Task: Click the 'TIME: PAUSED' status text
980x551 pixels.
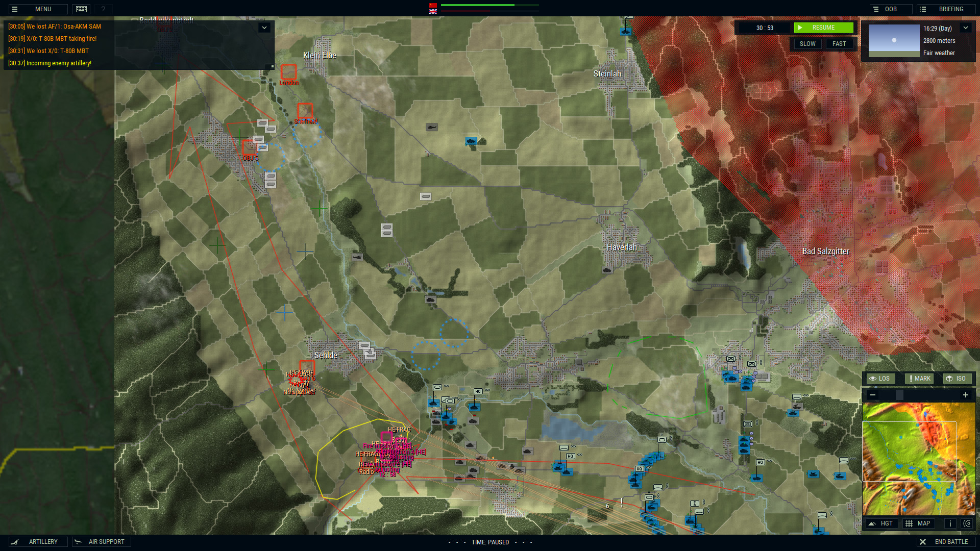Action: pyautogui.click(x=490, y=542)
